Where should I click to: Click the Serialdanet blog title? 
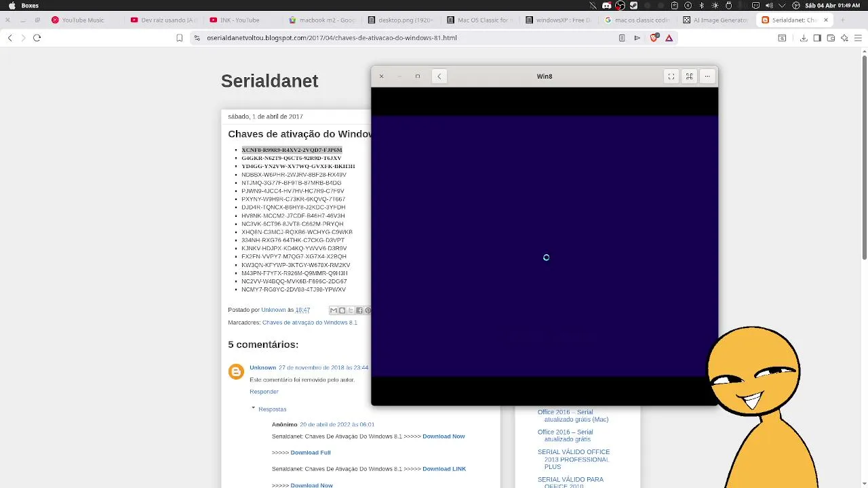coord(269,81)
